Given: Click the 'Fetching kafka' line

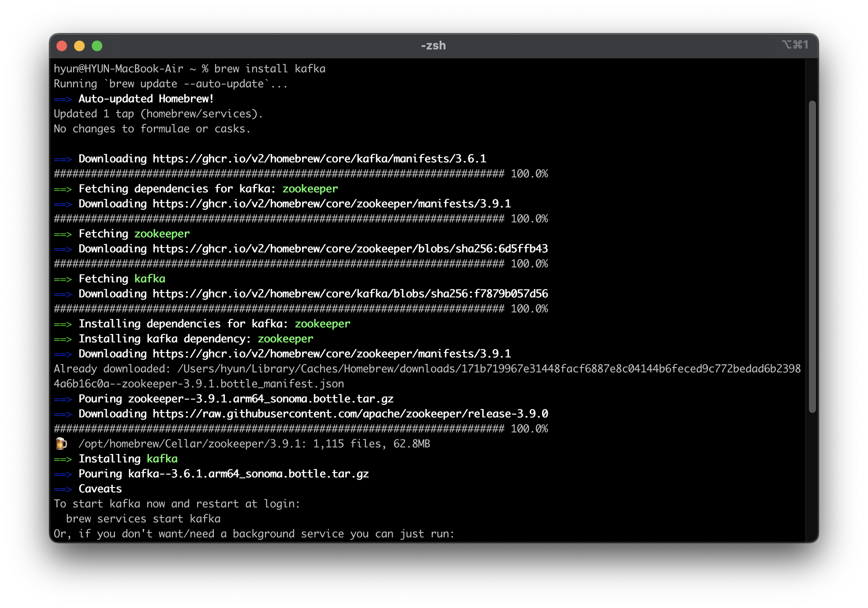Looking at the screenshot, I should click(x=109, y=279).
